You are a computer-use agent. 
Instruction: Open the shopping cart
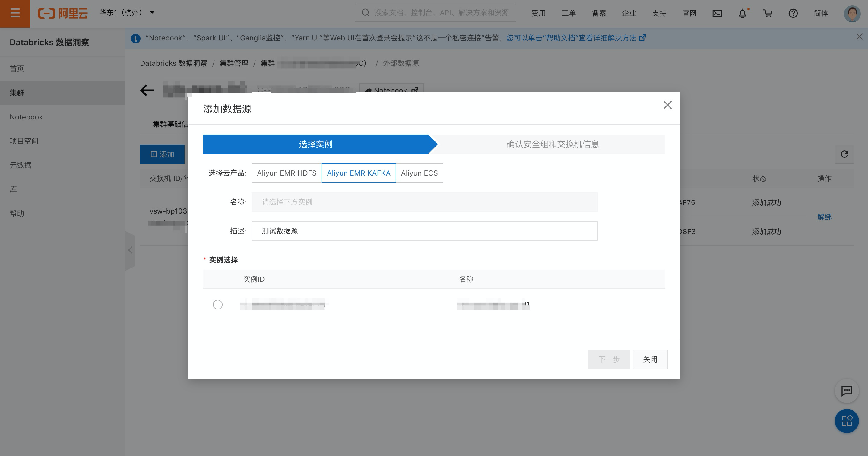(768, 13)
